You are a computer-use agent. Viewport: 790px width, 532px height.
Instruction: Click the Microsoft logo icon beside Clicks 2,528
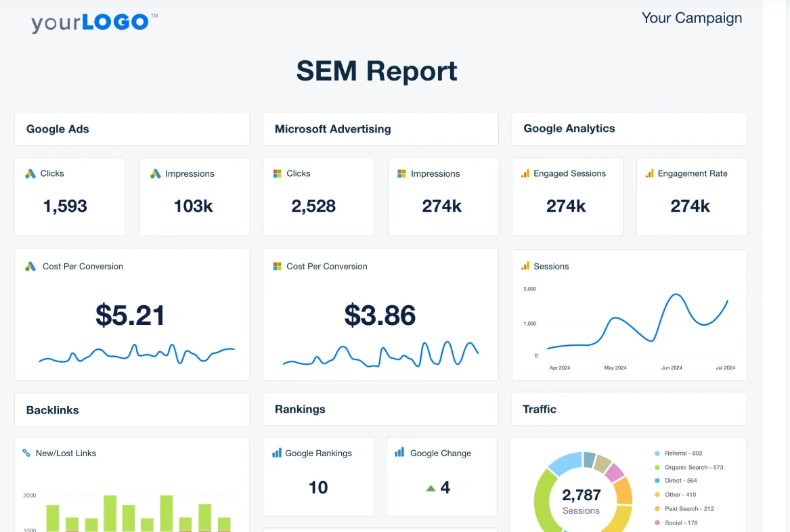(x=277, y=174)
